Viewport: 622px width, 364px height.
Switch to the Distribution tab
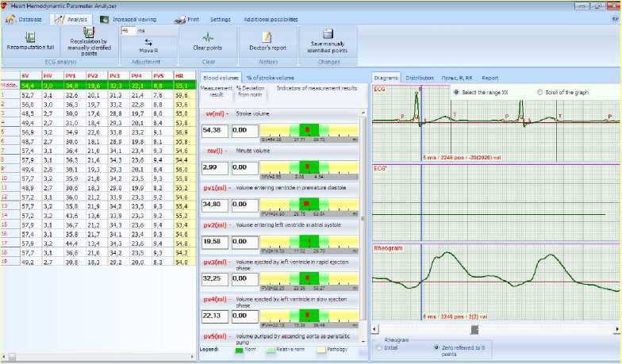point(419,78)
